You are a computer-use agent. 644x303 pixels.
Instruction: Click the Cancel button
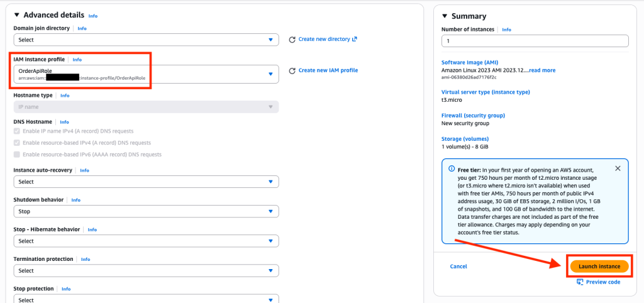coord(458,267)
